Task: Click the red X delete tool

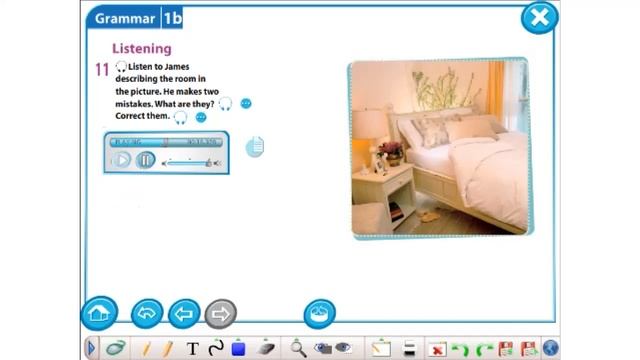Action: [x=437, y=350]
